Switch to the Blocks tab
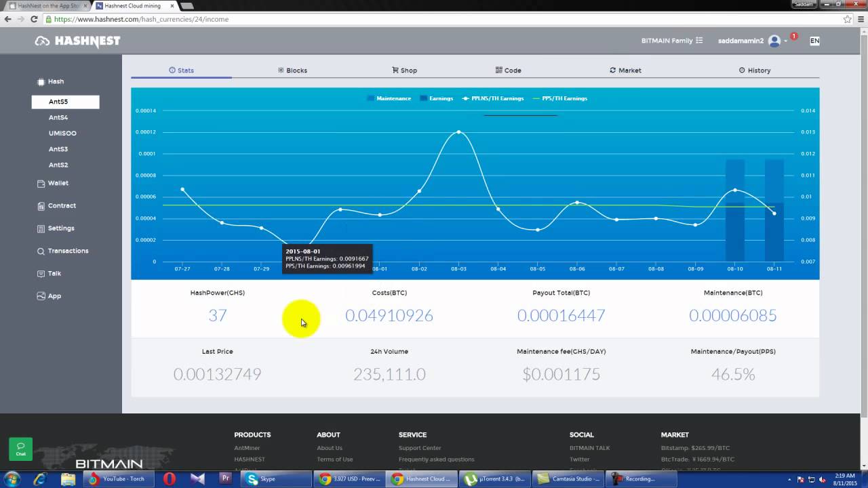 click(292, 70)
